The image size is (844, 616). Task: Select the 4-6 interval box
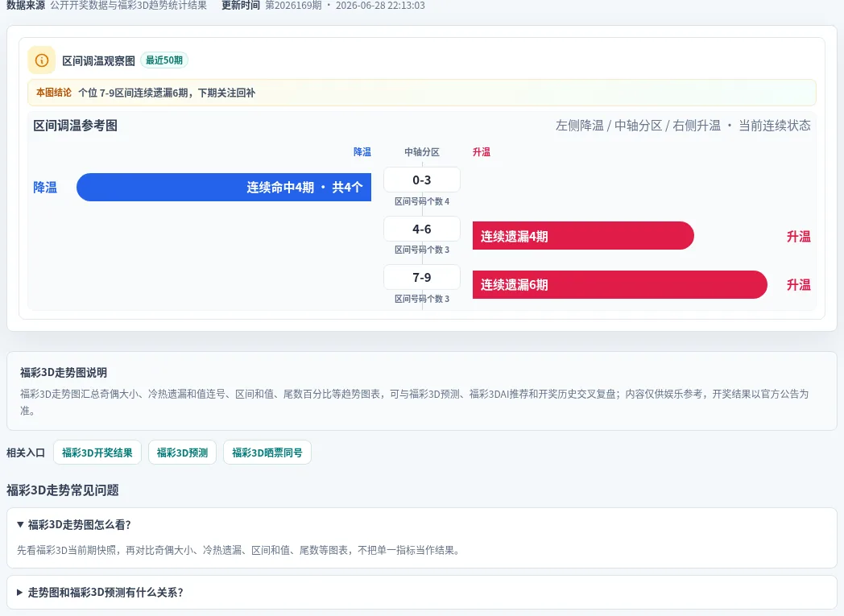[x=422, y=229]
